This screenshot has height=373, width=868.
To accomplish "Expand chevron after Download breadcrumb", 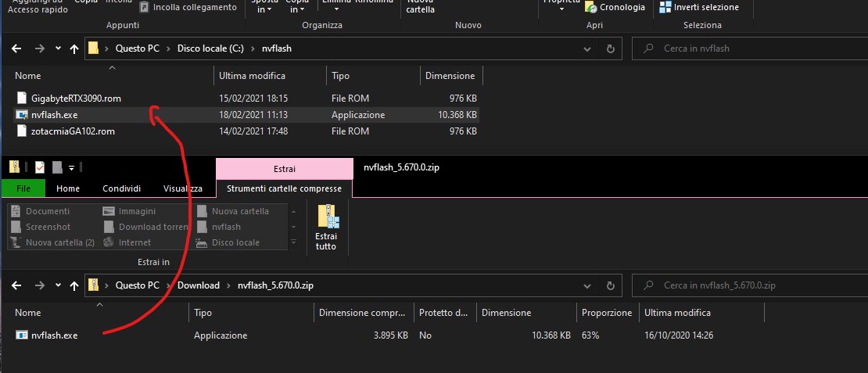I will pyautogui.click(x=228, y=286).
